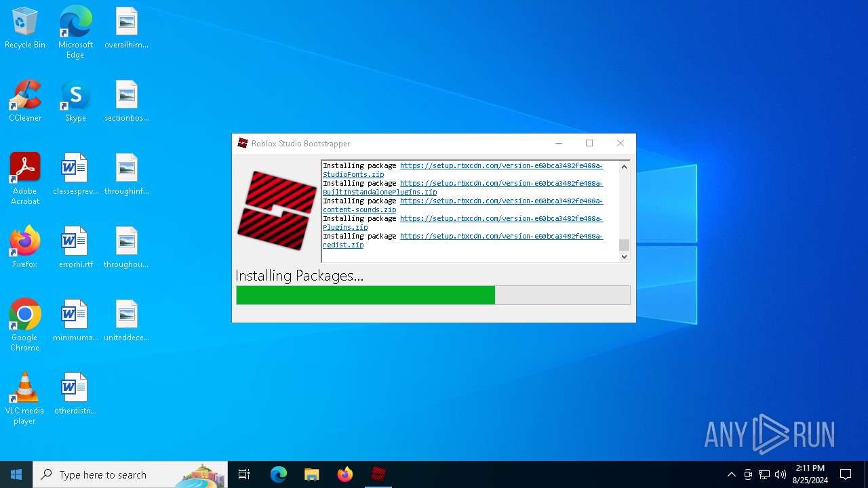Viewport: 868px width, 488px height.
Task: Maximize the Roblox Studio Bootstrapper window
Action: (x=589, y=143)
